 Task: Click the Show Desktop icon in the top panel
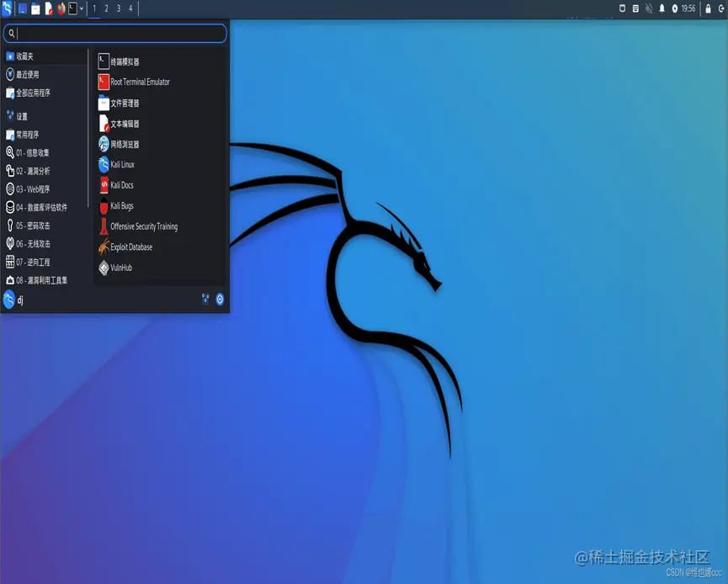tap(22, 8)
